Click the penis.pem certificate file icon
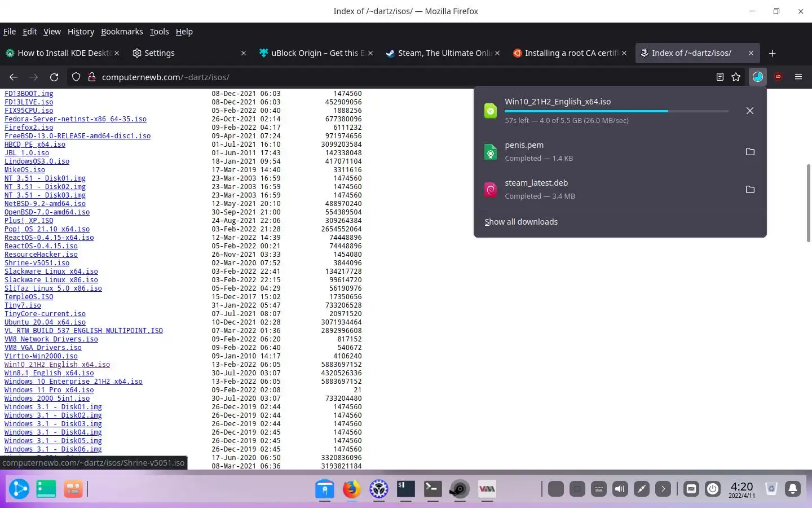Image resolution: width=812 pixels, height=508 pixels. tap(491, 152)
